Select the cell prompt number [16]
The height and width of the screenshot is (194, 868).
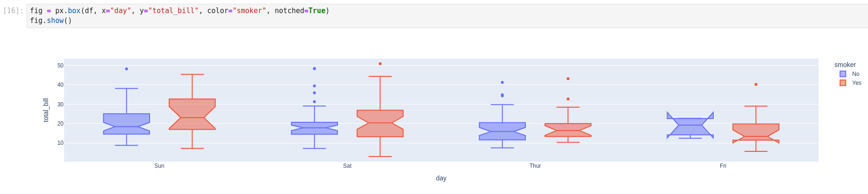click(13, 11)
